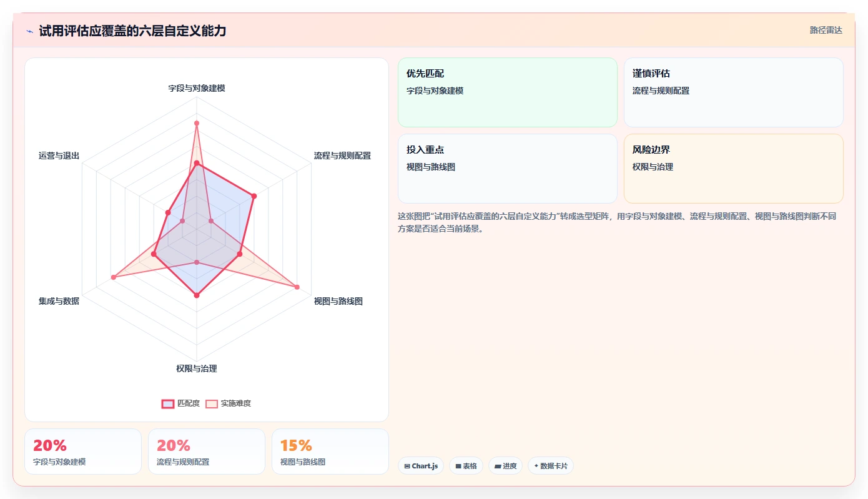Click 权限与治理 text in 风险边界 card
The height and width of the screenshot is (499, 868).
[x=653, y=167]
